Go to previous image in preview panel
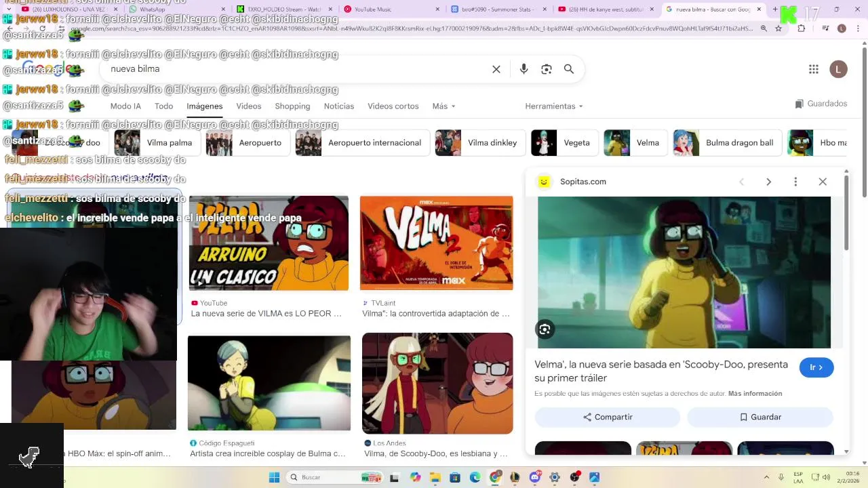This screenshot has width=868, height=488. point(741,182)
